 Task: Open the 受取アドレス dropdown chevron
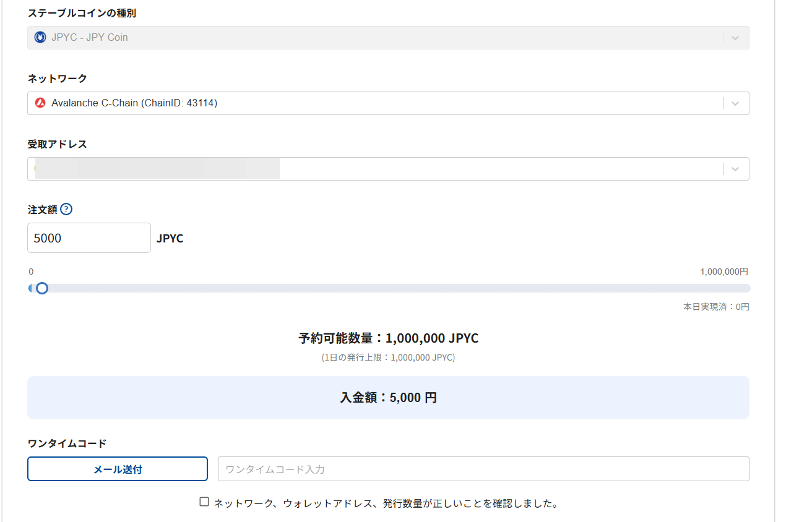[x=735, y=169]
